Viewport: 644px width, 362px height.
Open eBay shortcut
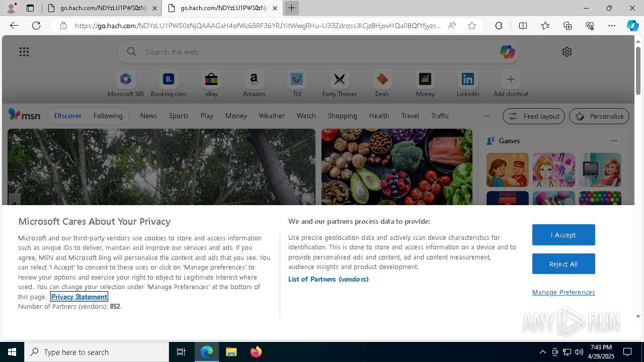(211, 83)
